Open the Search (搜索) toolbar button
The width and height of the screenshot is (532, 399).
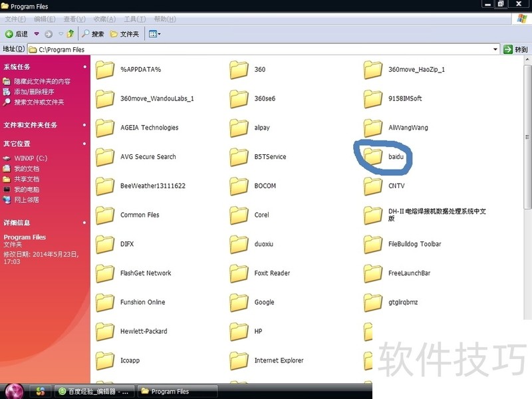[x=93, y=34]
